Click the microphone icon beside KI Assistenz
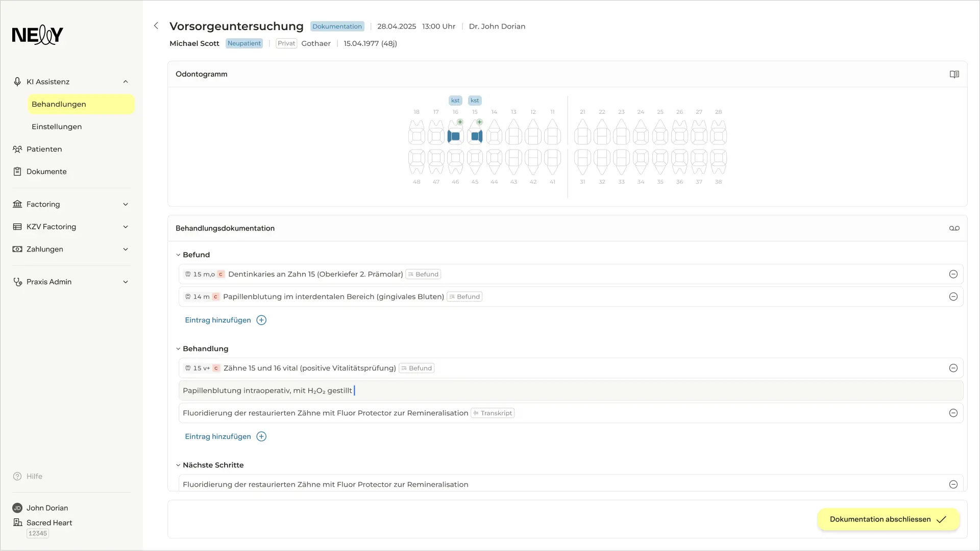The height and width of the screenshot is (551, 980). pos(17,81)
